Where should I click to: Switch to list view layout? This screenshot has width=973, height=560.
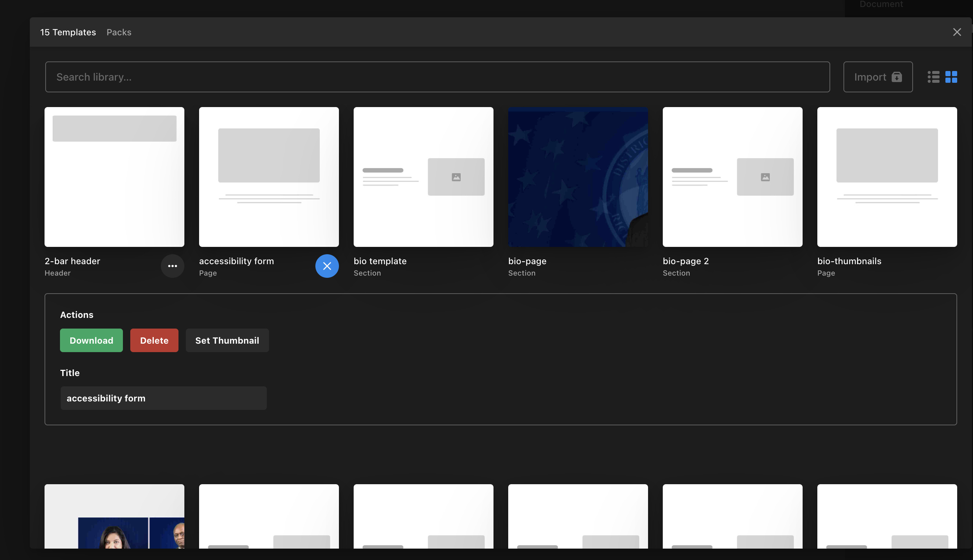click(x=933, y=77)
